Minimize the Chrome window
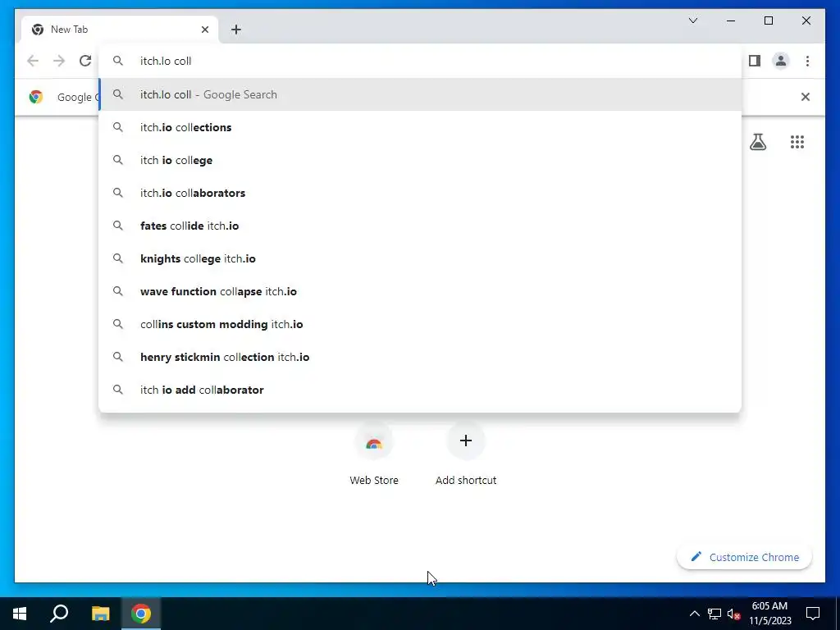 (x=731, y=21)
